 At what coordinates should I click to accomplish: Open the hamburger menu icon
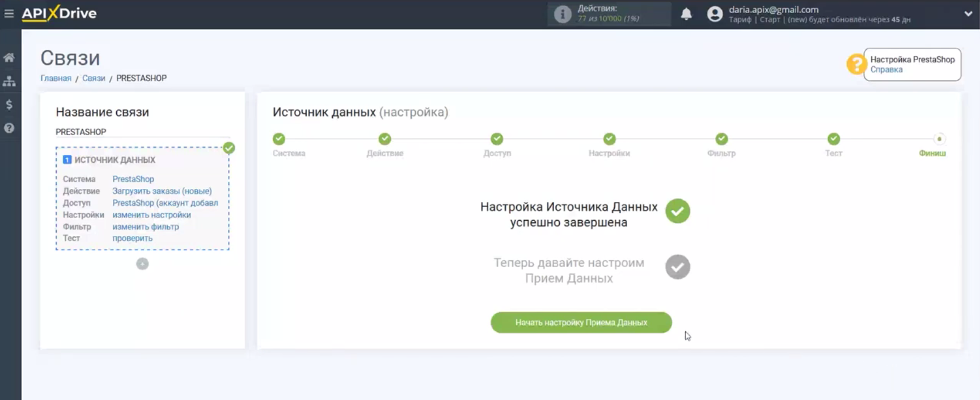click(9, 13)
